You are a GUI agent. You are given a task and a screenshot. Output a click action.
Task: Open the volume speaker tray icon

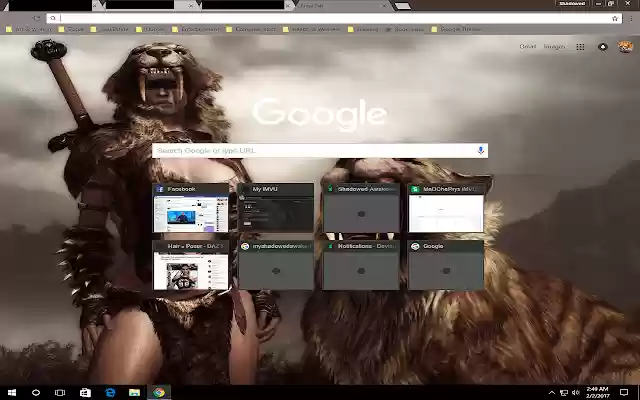[x=576, y=393]
